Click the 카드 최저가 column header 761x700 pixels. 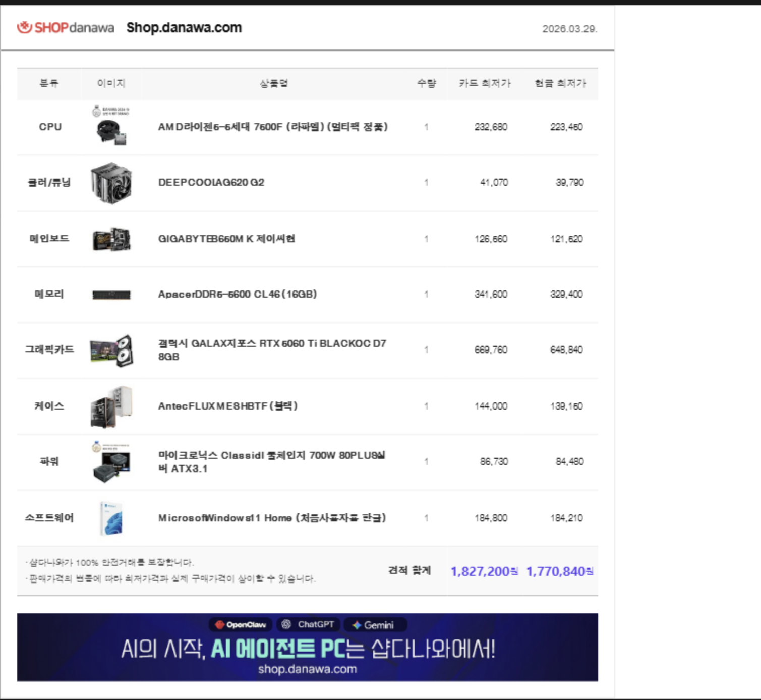click(x=485, y=83)
